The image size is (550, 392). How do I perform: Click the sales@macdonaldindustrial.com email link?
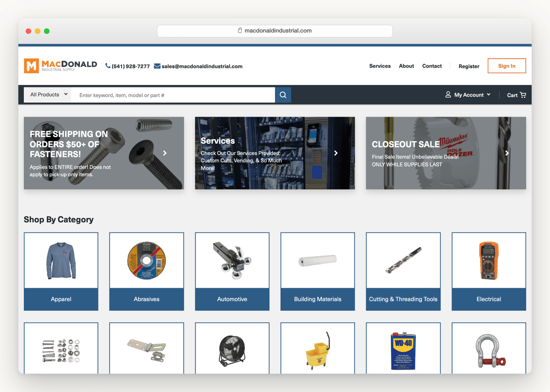tap(202, 66)
